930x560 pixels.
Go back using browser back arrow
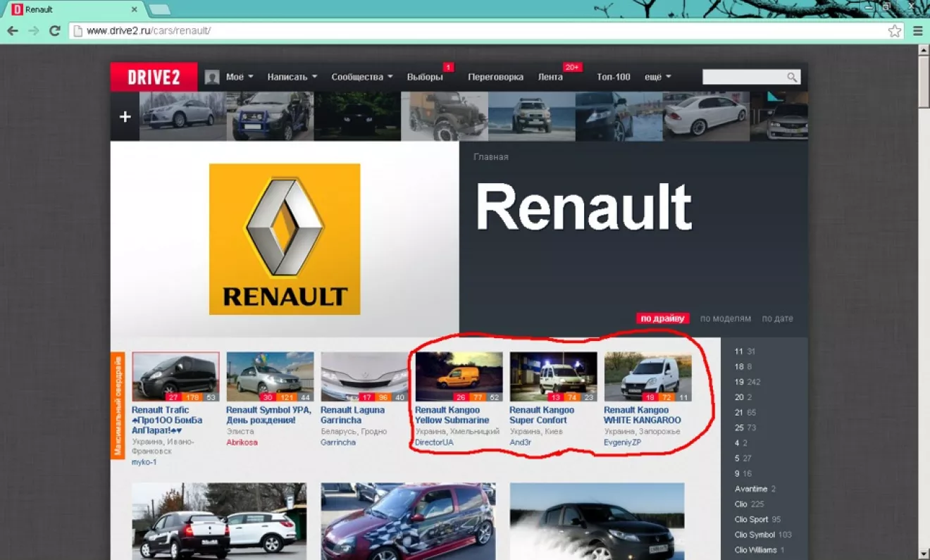click(13, 31)
